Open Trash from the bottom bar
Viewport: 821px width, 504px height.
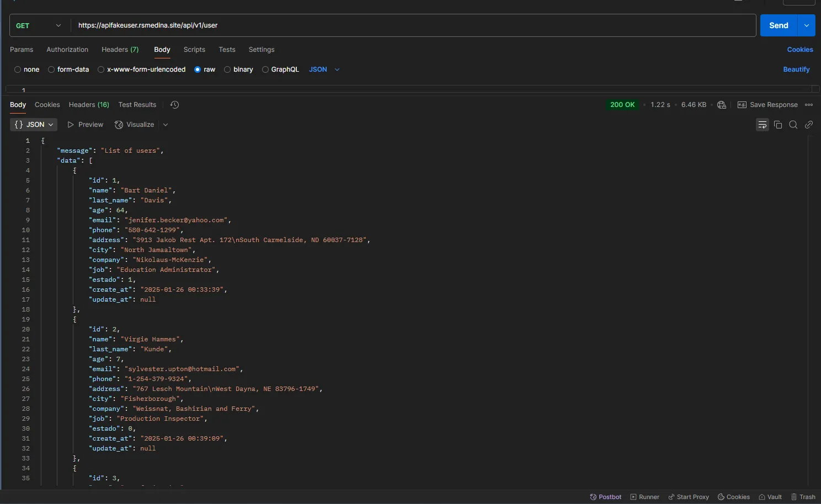[x=803, y=497]
